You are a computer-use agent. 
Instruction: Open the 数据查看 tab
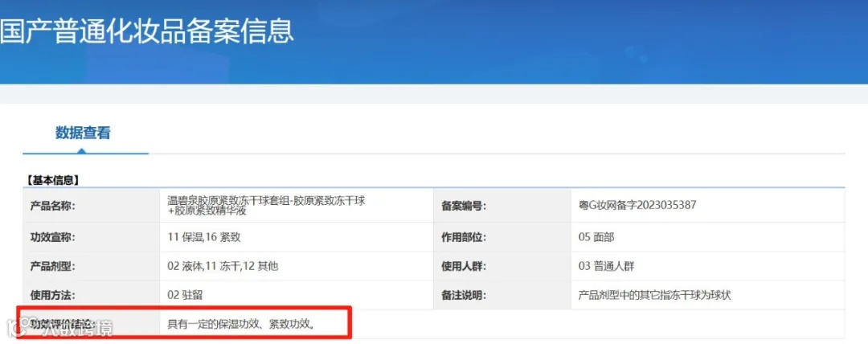pos(83,133)
